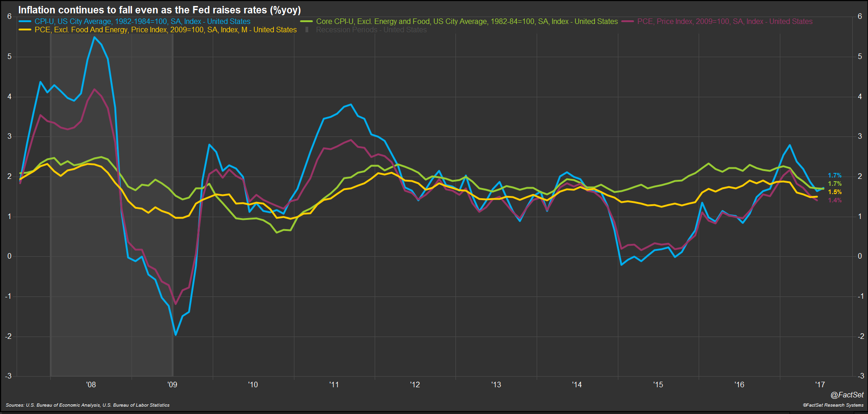Click the green Core CPI-U legend line swatch
Image resolution: width=868 pixels, height=414 pixels.
point(306,21)
